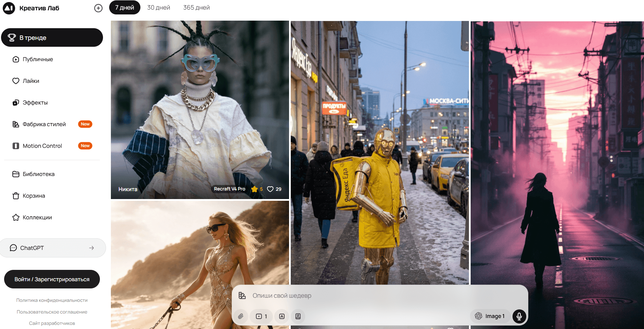The image size is (644, 329).
Task: Open the image count selector showing 1
Action: tap(262, 316)
